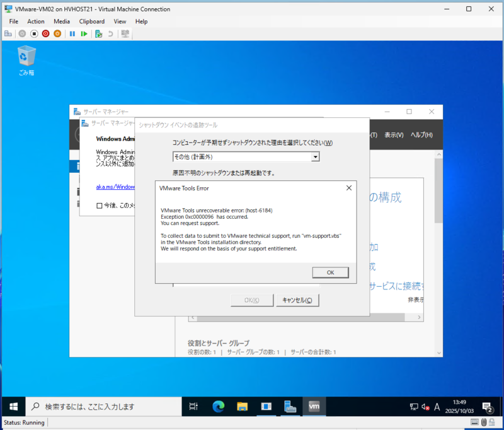Click the Windows Start button in guest taskbar
Viewport: 504px width, 430px height.
pos(13,407)
